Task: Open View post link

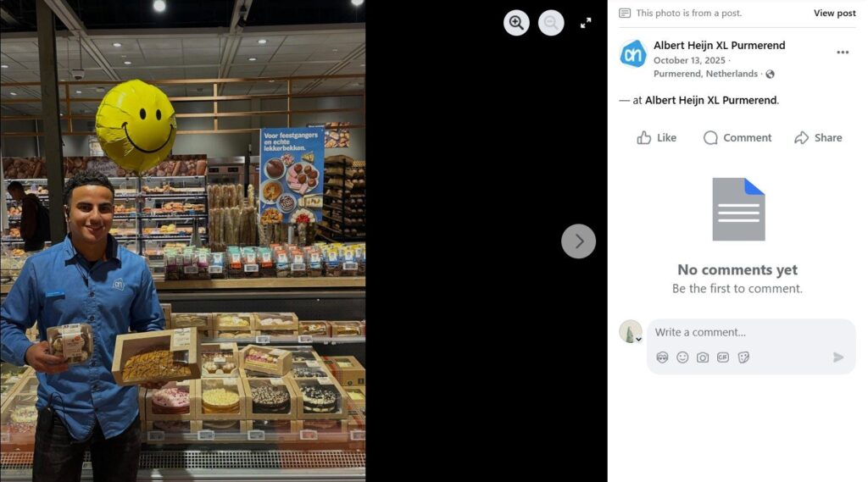Action: tap(834, 13)
